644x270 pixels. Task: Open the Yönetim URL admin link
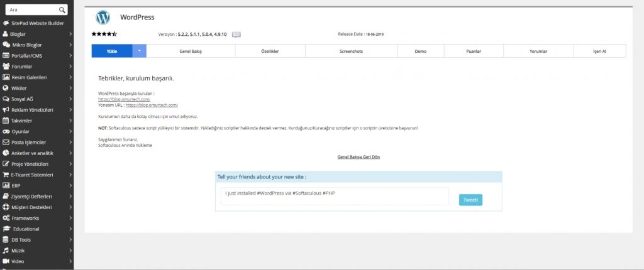(x=152, y=105)
